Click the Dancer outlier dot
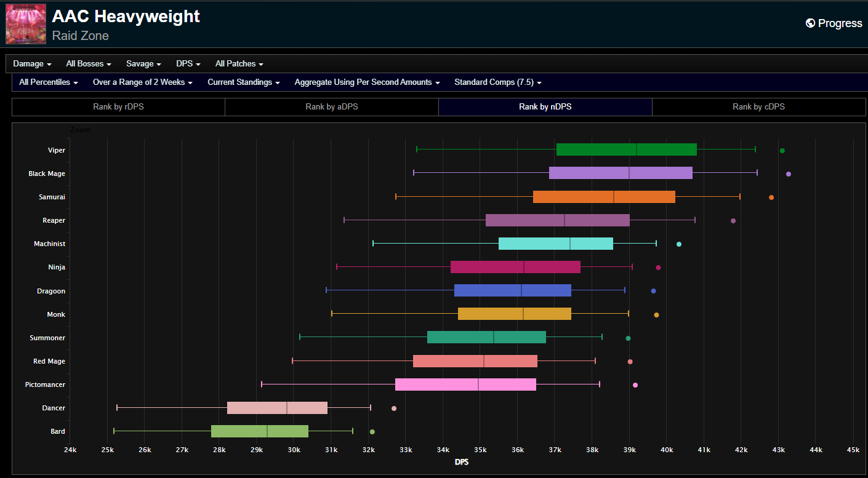 [394, 408]
